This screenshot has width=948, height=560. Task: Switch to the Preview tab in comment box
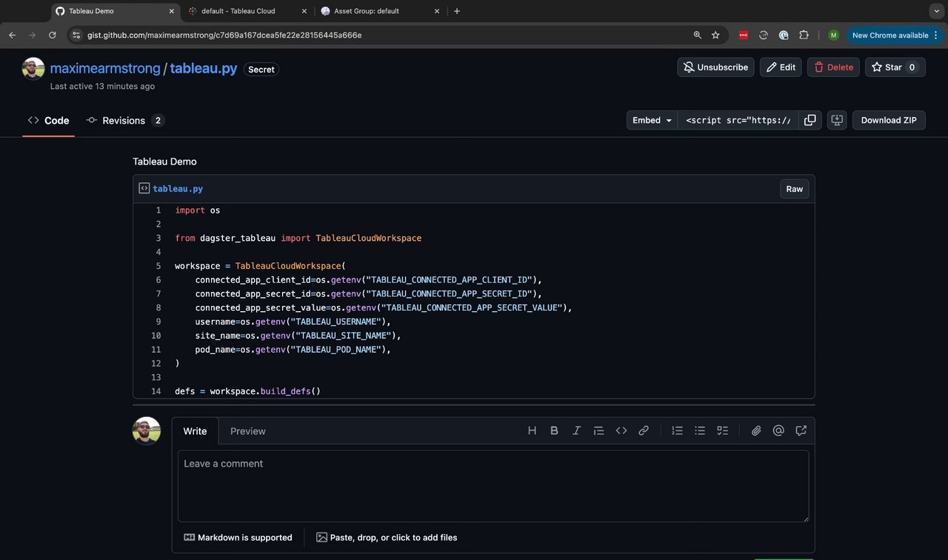coord(247,431)
